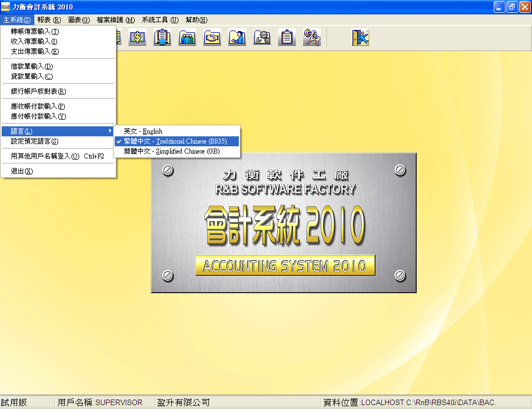Open the 幫助(H) menu

click(x=196, y=20)
